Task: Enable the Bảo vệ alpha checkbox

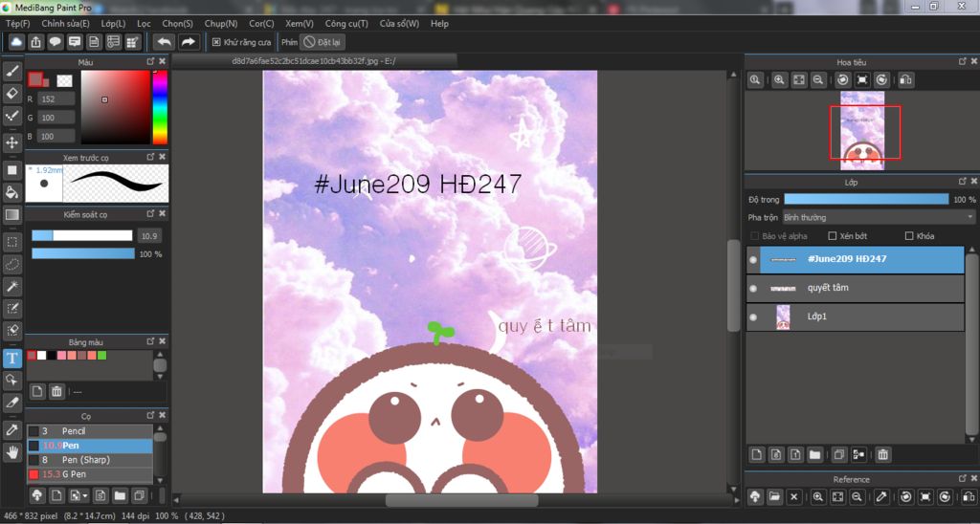Action: 755,236
